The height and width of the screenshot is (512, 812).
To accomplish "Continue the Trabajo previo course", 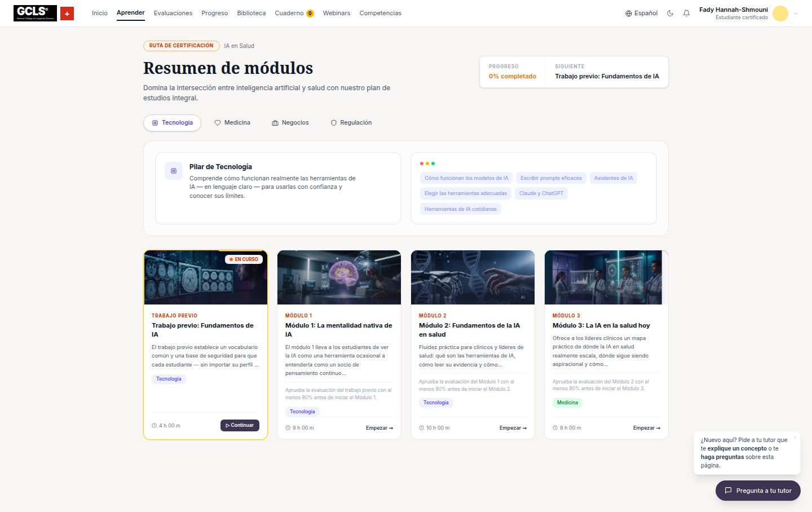I will [240, 425].
